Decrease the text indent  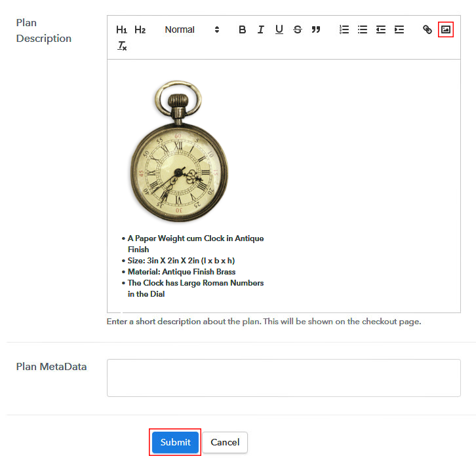380,29
